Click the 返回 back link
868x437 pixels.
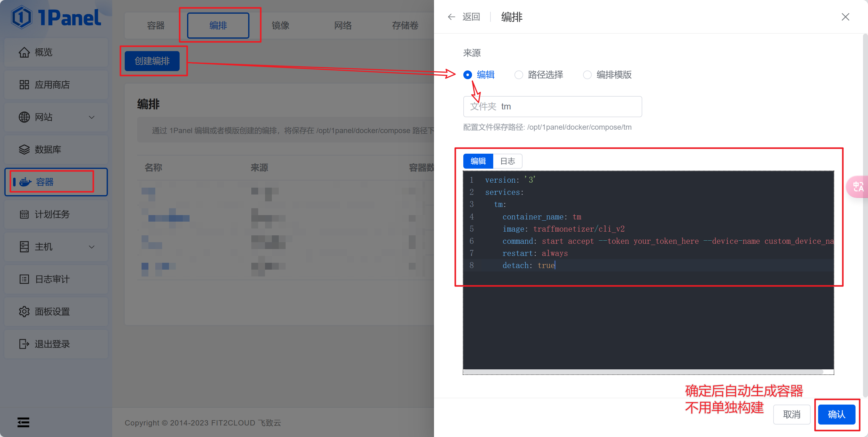click(x=471, y=17)
